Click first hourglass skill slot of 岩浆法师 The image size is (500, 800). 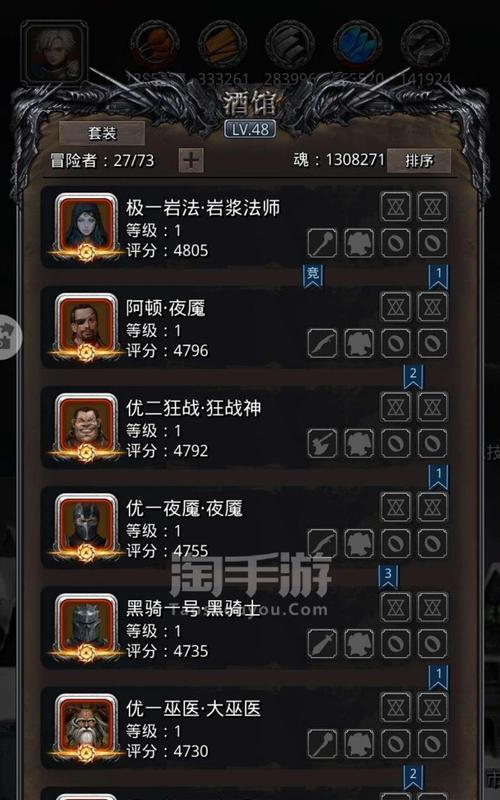[x=396, y=207]
